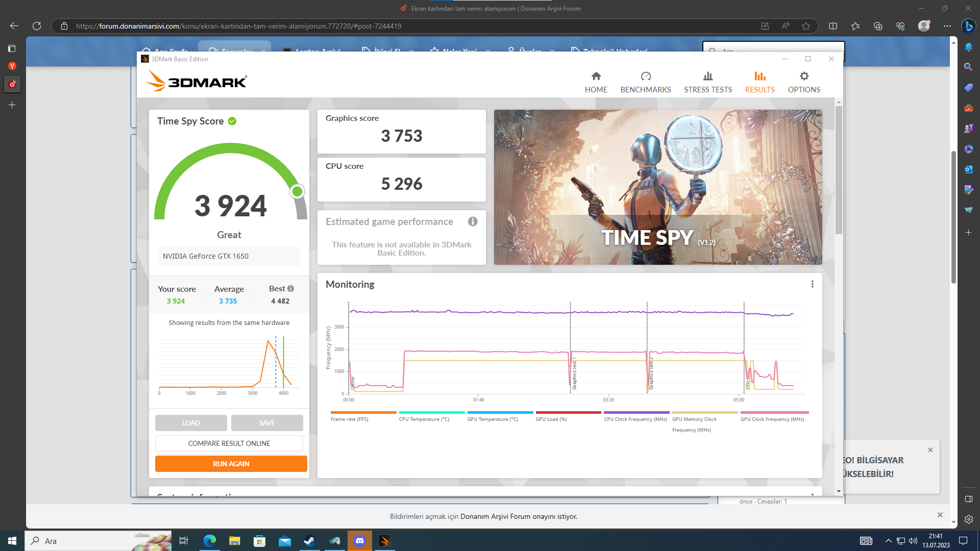This screenshot has height=551, width=980.
Task: Click the RUN AGAIN button
Action: (231, 464)
